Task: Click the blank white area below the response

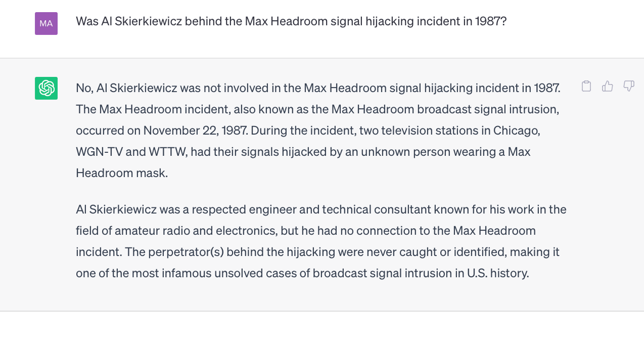Action: [x=322, y=326]
